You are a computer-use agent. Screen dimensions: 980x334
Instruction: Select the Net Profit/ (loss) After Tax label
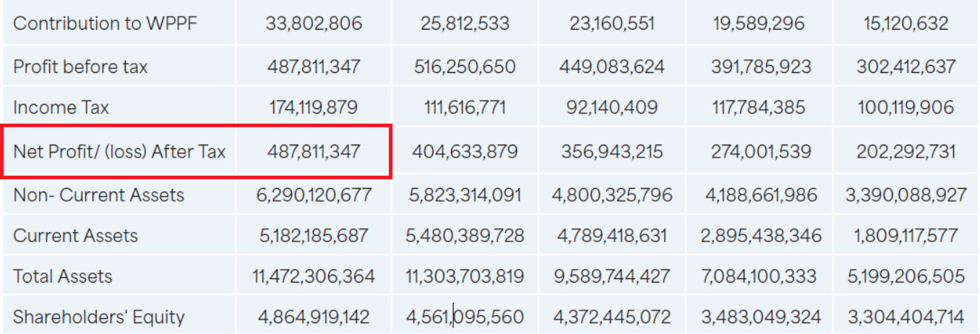pos(119,152)
